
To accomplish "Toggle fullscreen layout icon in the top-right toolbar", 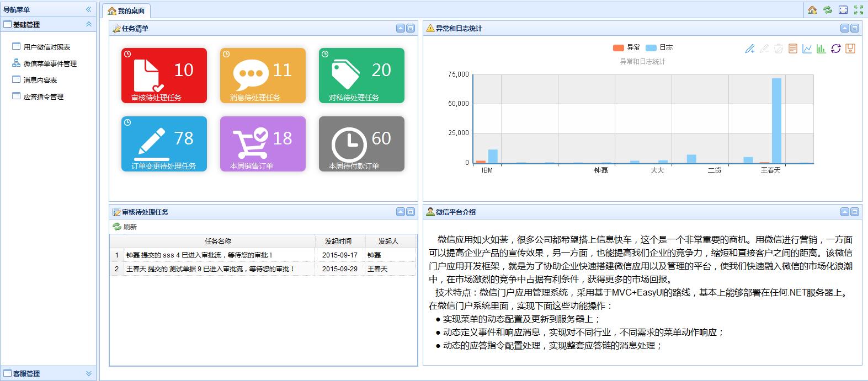I will click(x=843, y=10).
